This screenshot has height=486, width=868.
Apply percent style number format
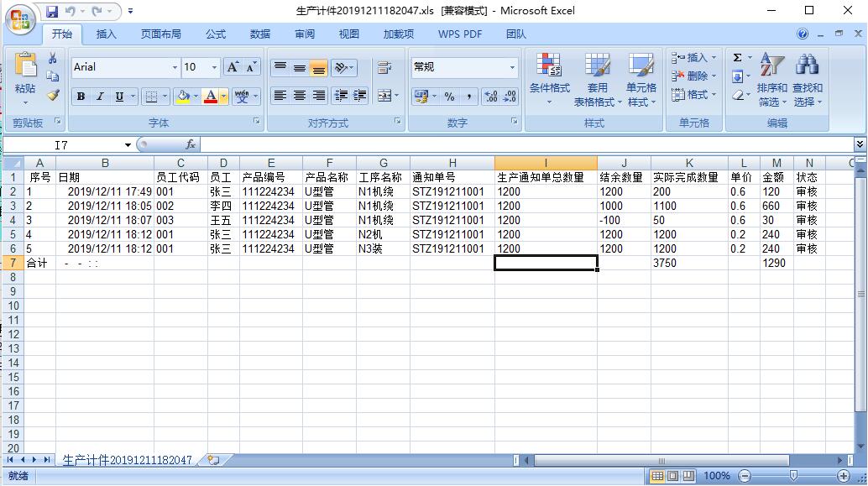[449, 97]
